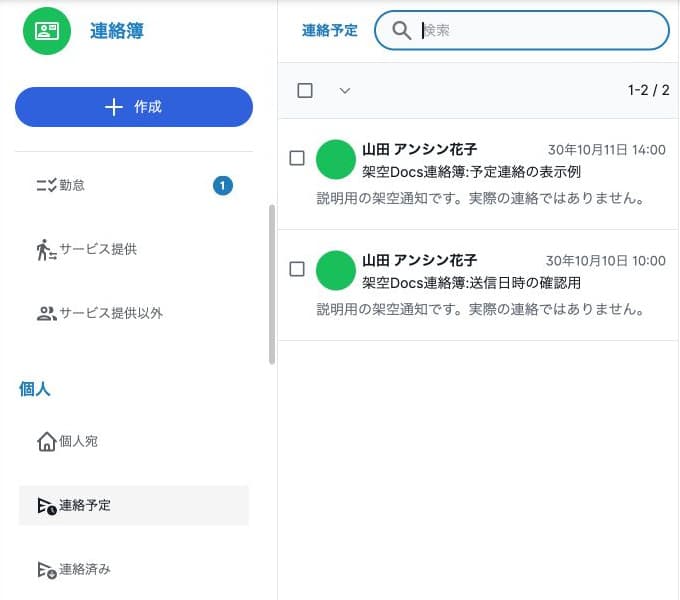Click the 連絡済み sent icon
This screenshot has height=600, width=680.
coord(47,570)
